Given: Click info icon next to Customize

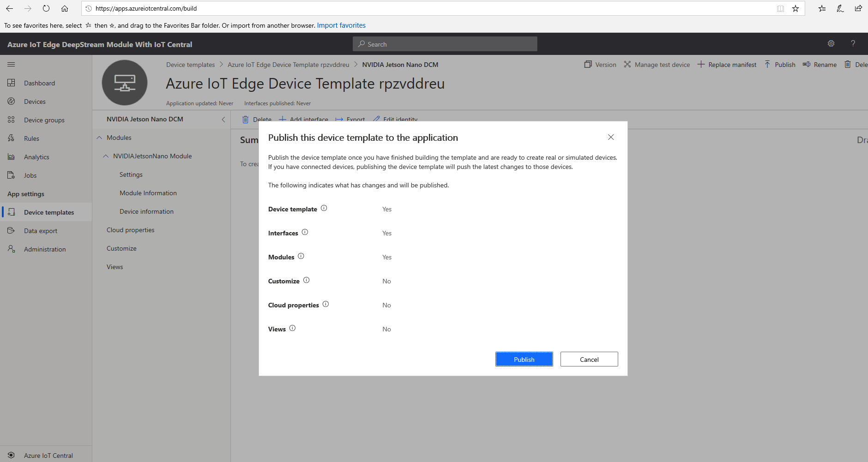Looking at the screenshot, I should [307, 280].
